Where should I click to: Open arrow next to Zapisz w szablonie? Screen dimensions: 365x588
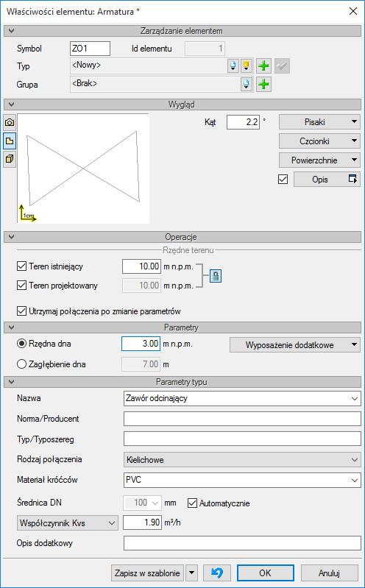[x=191, y=573]
